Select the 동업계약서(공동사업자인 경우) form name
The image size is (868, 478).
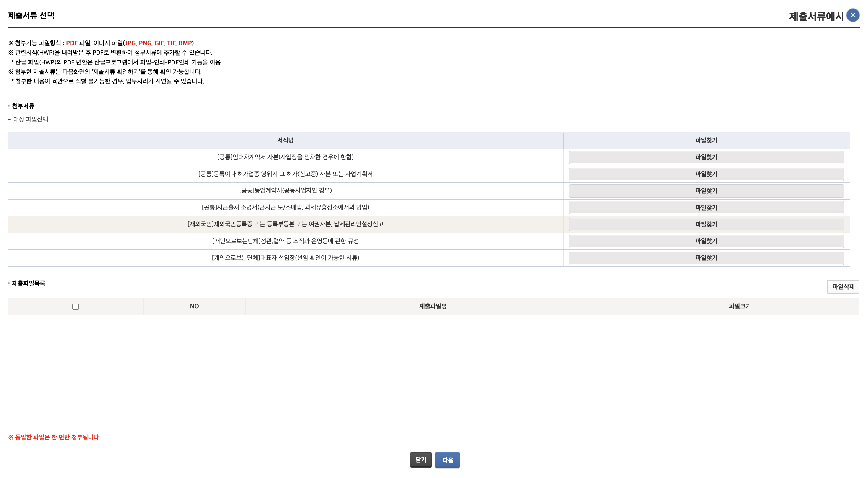click(285, 190)
